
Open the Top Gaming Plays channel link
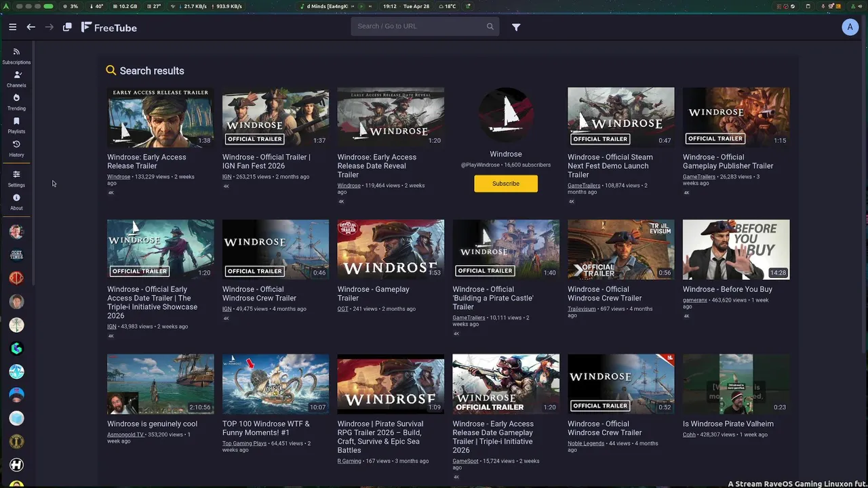click(x=244, y=443)
